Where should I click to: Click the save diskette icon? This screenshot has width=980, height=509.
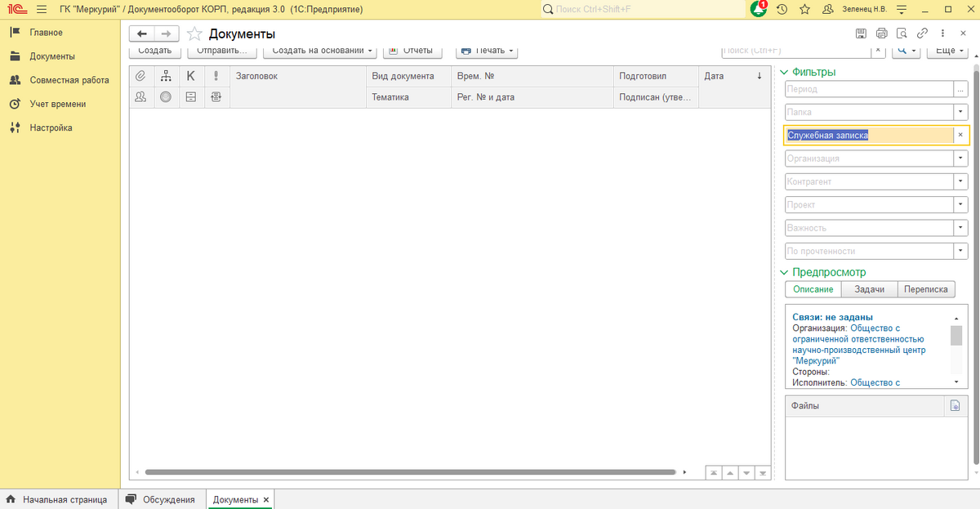click(861, 33)
